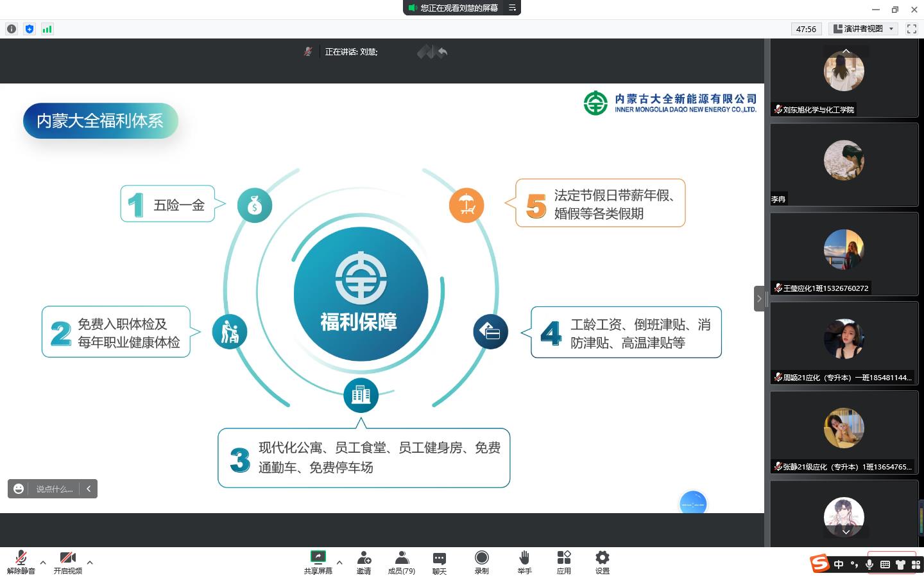Open the screen-viewing options menu at top
The width and height of the screenshot is (924, 578).
512,8
